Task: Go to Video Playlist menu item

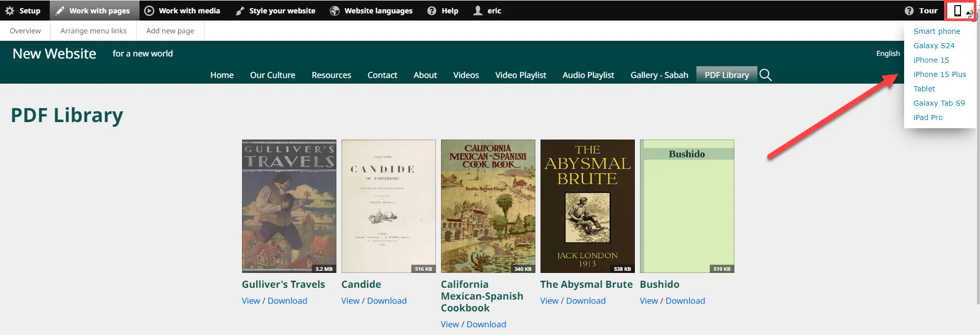Action: pyautogui.click(x=521, y=75)
